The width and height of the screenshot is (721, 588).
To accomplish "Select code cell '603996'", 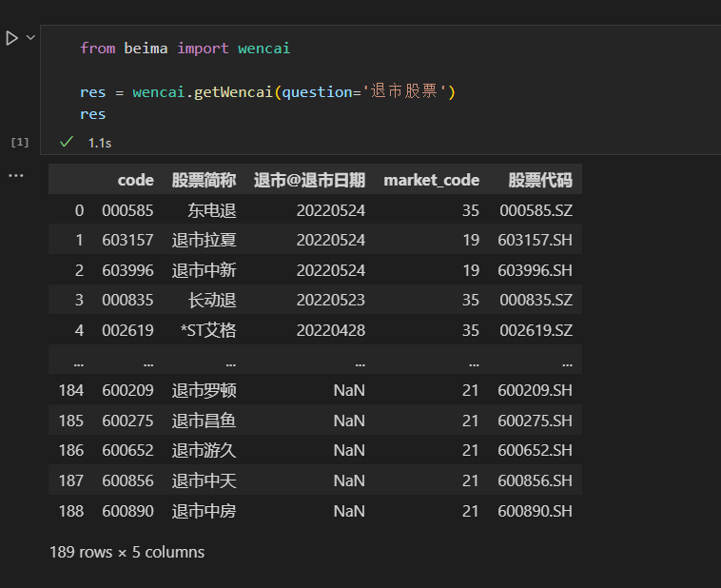I will (x=127, y=270).
